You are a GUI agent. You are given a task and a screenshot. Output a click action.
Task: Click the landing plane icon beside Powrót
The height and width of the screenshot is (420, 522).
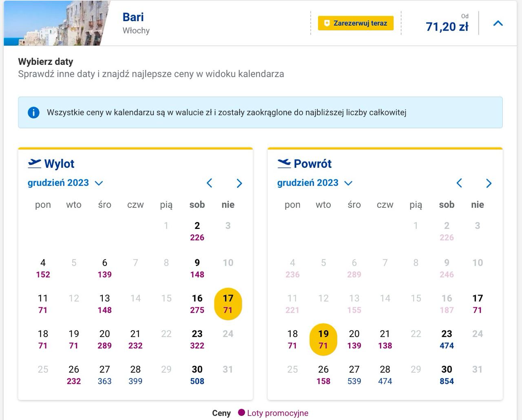(x=284, y=163)
